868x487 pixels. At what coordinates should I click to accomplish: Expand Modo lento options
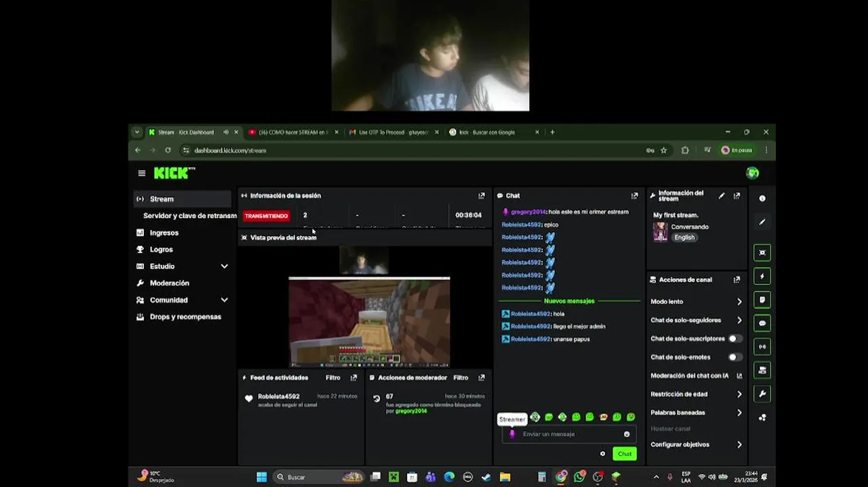(x=739, y=302)
